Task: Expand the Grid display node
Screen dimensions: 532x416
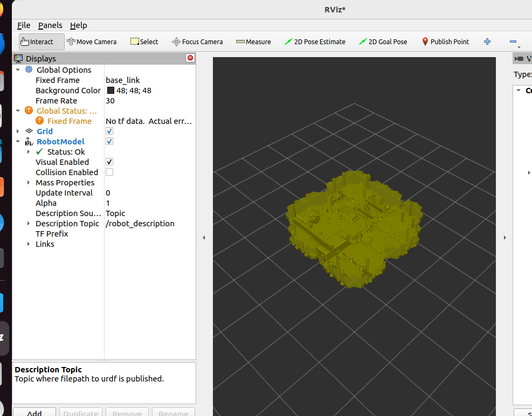Action: (x=18, y=131)
